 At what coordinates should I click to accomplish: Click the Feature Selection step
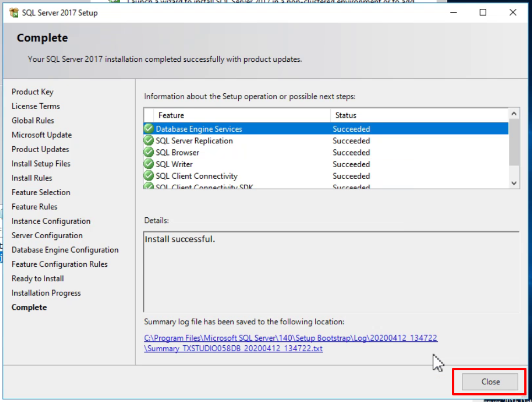(41, 192)
